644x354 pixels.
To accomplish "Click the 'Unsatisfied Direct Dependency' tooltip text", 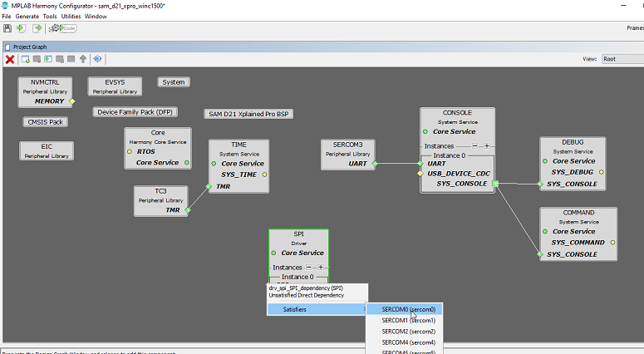I will (307, 295).
